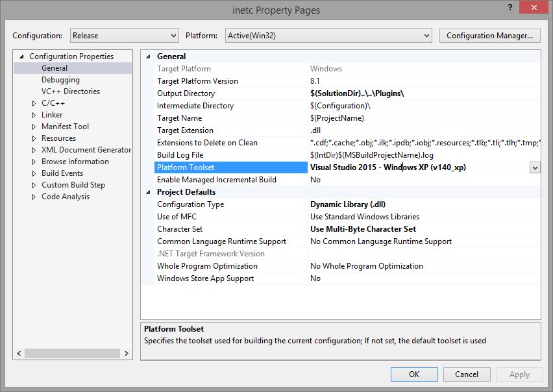This screenshot has width=553, height=392.
Task: Click the tree horizontal scrollbar thumb
Action: 72,353
